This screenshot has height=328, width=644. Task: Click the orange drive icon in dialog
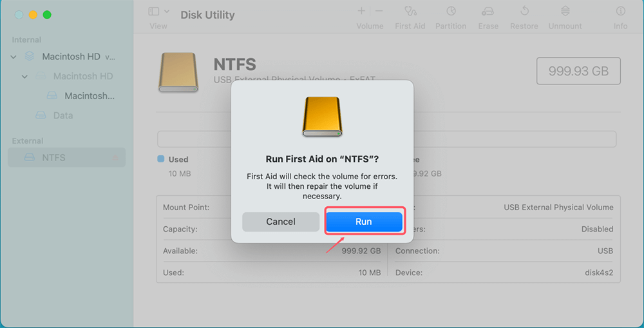tap(322, 117)
